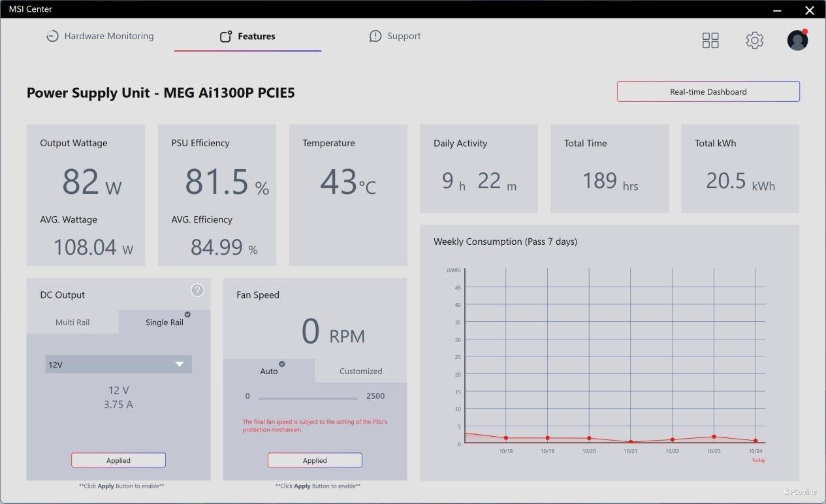Image resolution: width=826 pixels, height=504 pixels.
Task: Select Multi Rail DC output mode
Action: click(72, 322)
